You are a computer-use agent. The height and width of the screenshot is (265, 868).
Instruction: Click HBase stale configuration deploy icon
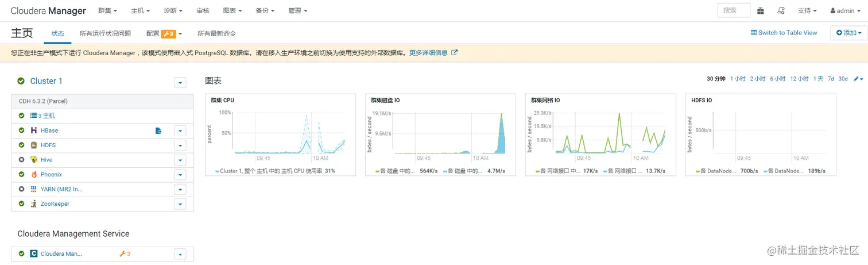coord(159,130)
